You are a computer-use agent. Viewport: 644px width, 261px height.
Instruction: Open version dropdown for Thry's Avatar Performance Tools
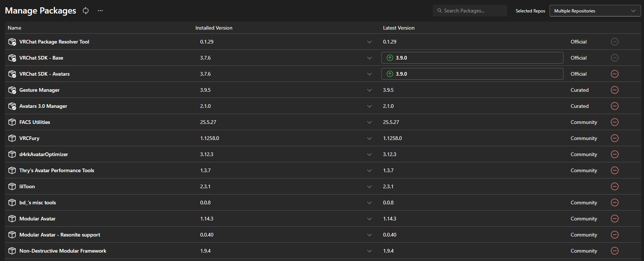tap(369, 171)
